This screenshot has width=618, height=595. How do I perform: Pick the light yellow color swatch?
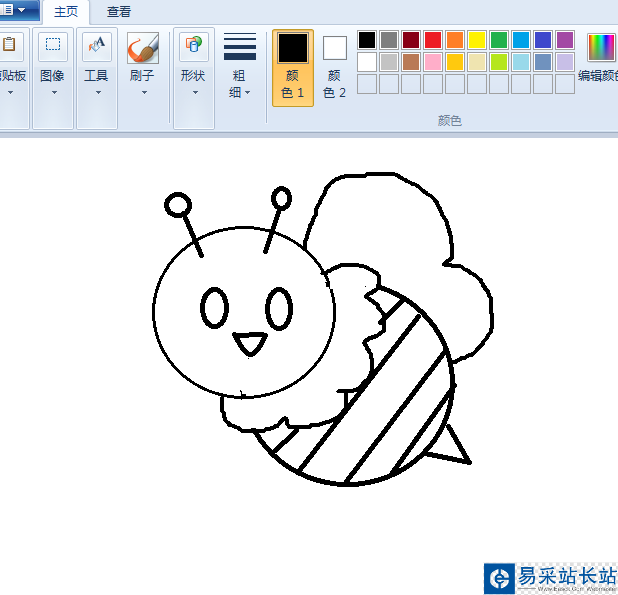[x=477, y=62]
